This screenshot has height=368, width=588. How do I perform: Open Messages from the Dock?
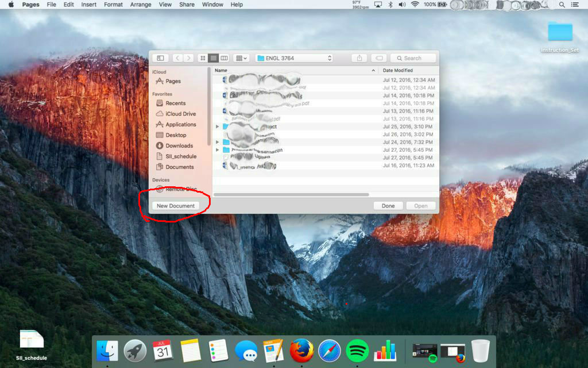246,351
